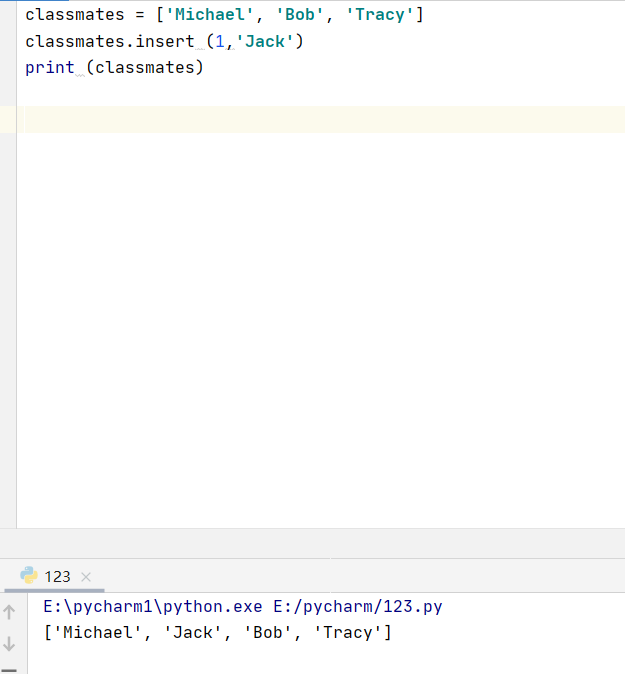Viewport: 625px width, 674px height.
Task: Click the down arrow in run console
Action: coord(9,644)
